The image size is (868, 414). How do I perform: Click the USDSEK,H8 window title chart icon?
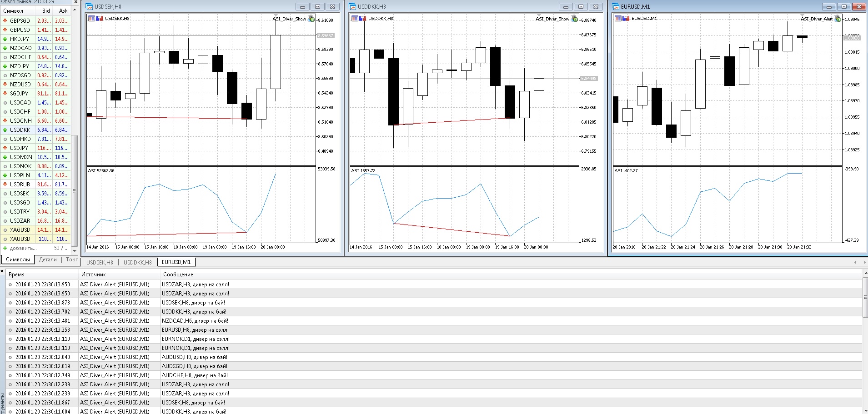pos(89,6)
